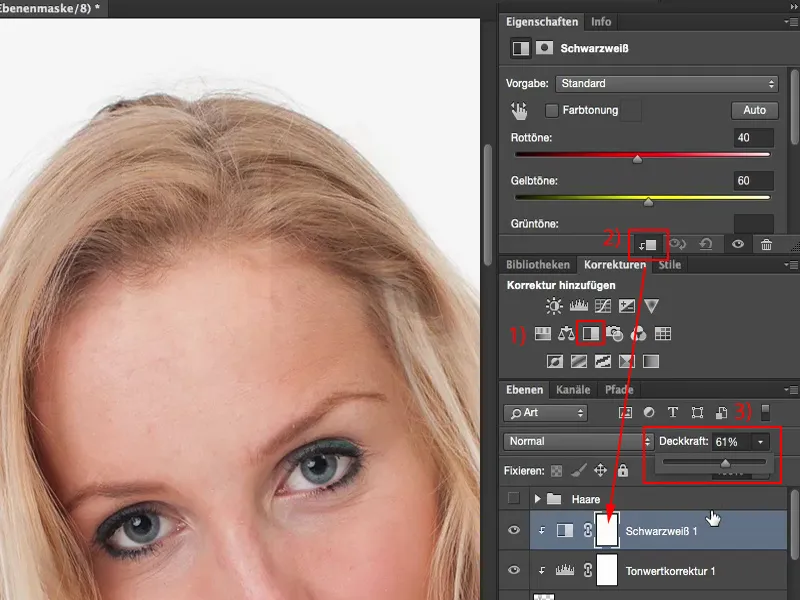Collapse panels double-arrow at top right
This screenshot has width=800, height=600.
(x=793, y=7)
